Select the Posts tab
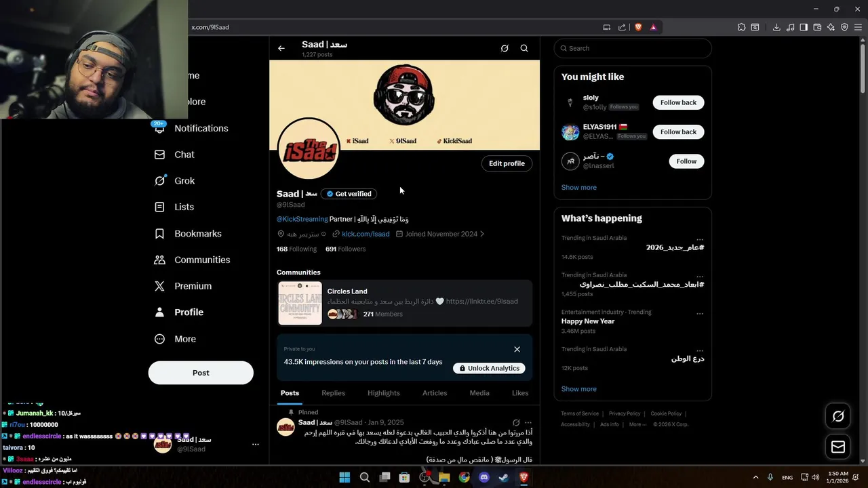 [290, 393]
